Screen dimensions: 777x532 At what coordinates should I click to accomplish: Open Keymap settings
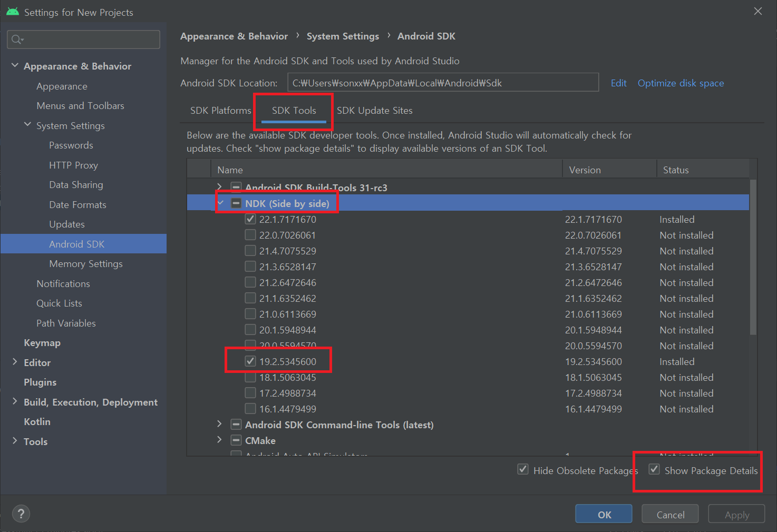point(42,343)
